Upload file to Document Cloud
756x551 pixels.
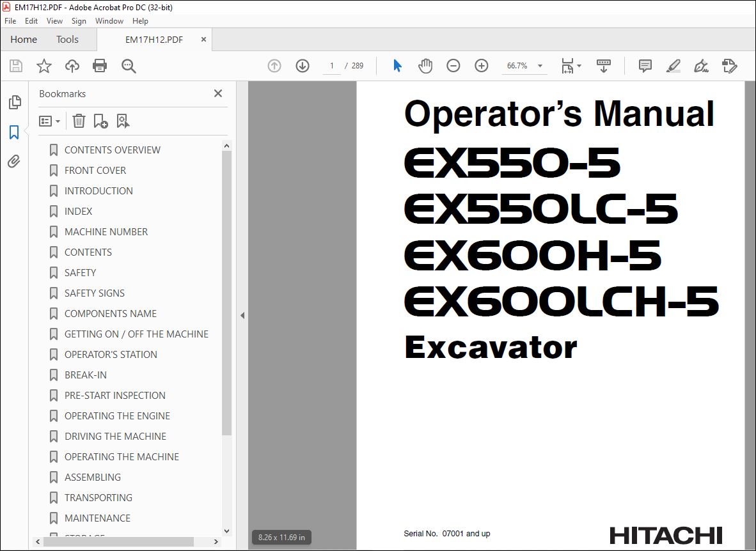(72, 66)
